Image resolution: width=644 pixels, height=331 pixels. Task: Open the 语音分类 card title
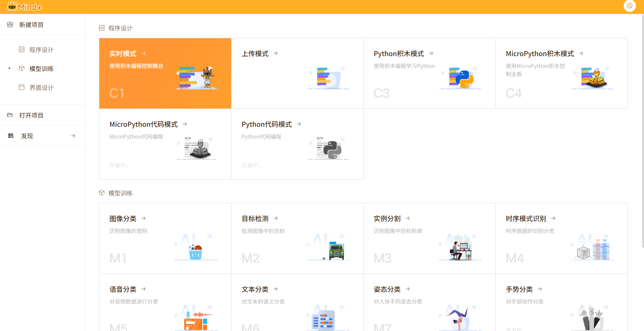pos(123,289)
